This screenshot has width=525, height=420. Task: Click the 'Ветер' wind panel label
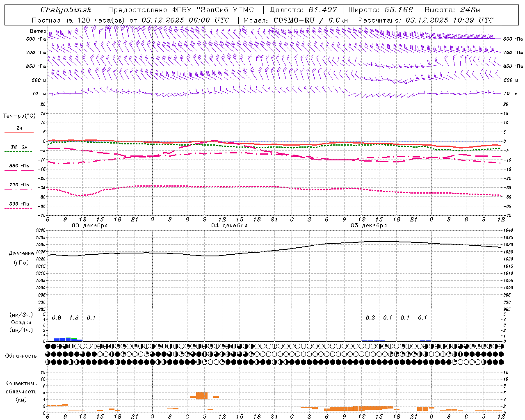click(38, 31)
